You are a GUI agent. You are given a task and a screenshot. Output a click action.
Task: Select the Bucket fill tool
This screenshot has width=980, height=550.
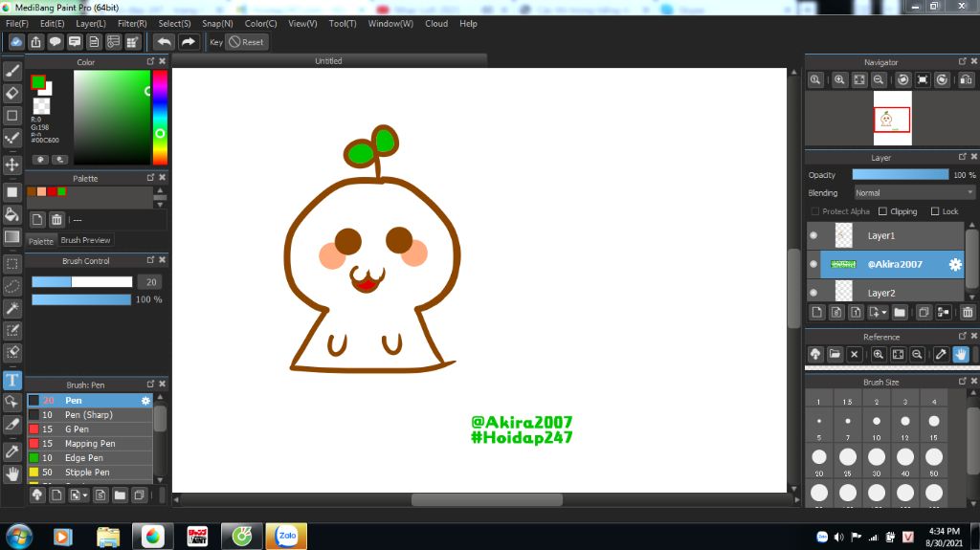coord(11,214)
